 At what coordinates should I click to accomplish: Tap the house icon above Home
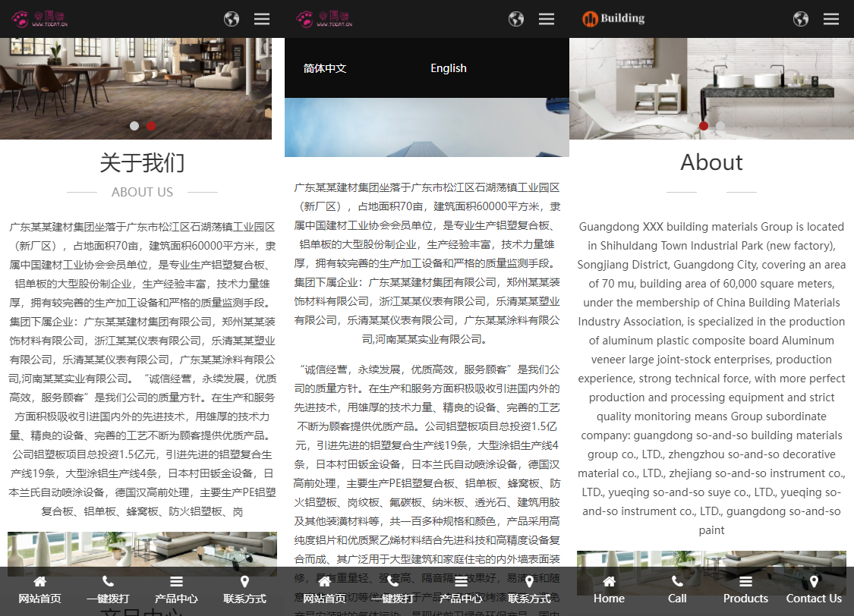point(609,581)
